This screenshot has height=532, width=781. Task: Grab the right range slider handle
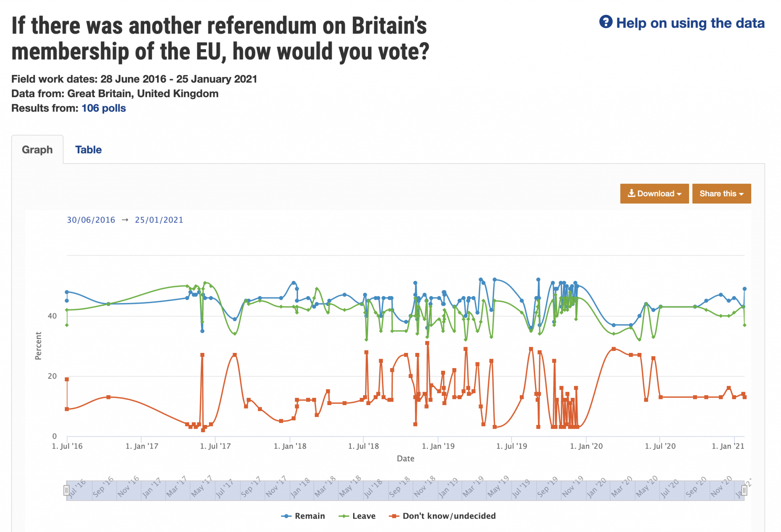pos(744,489)
